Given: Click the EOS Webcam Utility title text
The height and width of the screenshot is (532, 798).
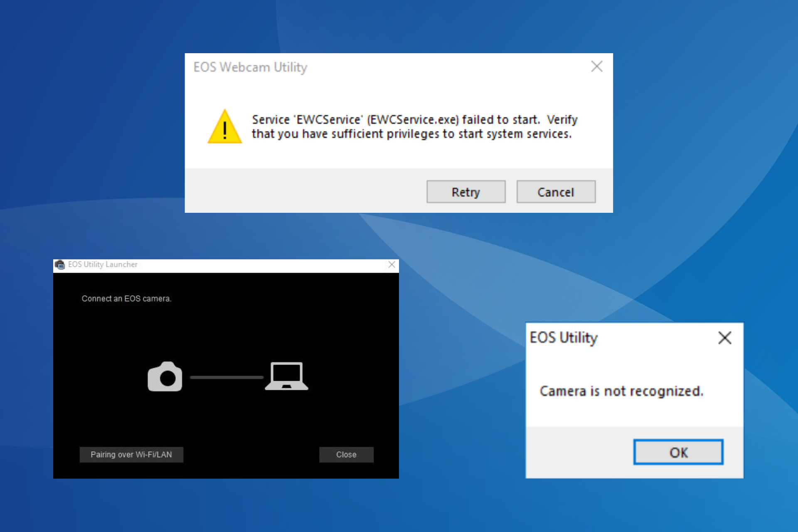Looking at the screenshot, I should (x=250, y=67).
